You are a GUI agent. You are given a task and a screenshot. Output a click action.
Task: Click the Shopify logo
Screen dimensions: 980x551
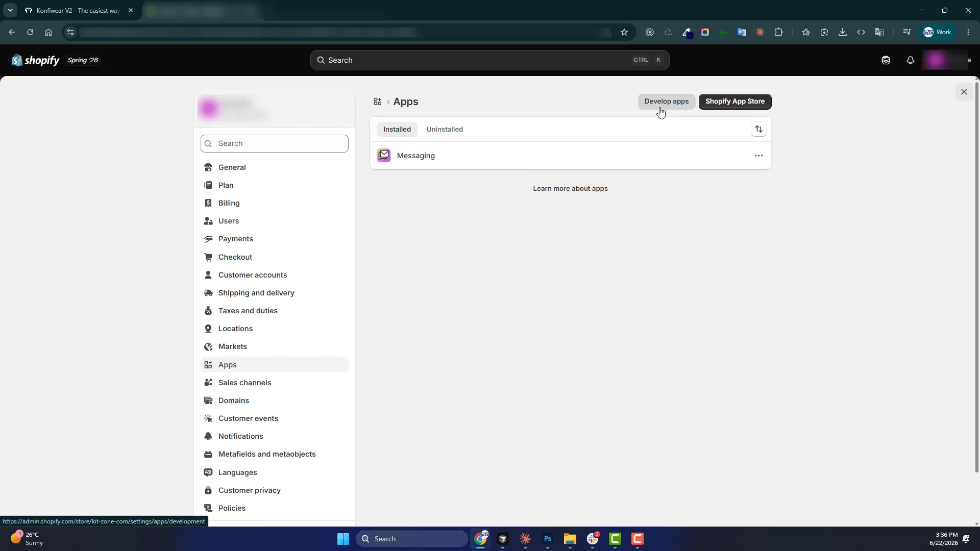point(35,60)
